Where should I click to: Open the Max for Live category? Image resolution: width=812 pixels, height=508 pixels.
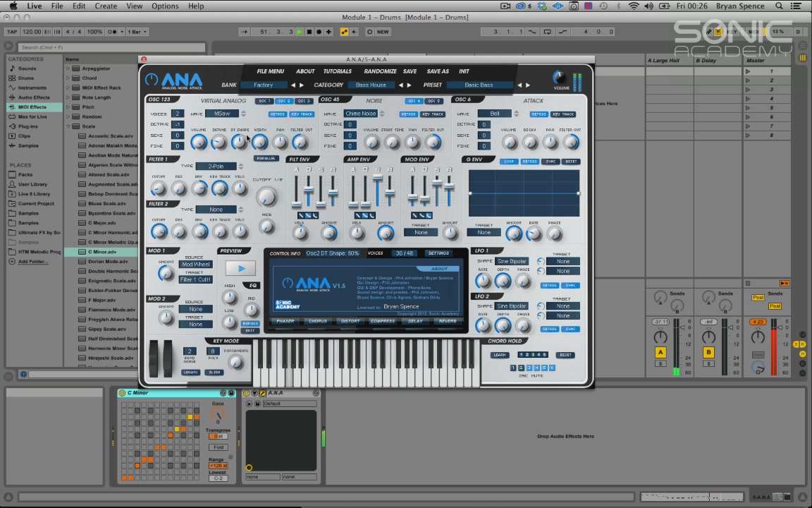pyautogui.click(x=32, y=116)
